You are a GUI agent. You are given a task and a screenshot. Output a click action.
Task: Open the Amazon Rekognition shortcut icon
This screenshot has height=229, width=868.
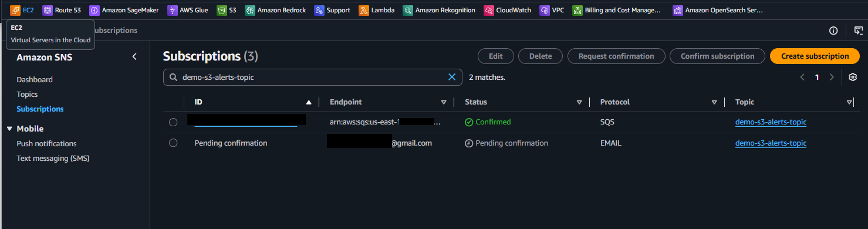tap(407, 10)
